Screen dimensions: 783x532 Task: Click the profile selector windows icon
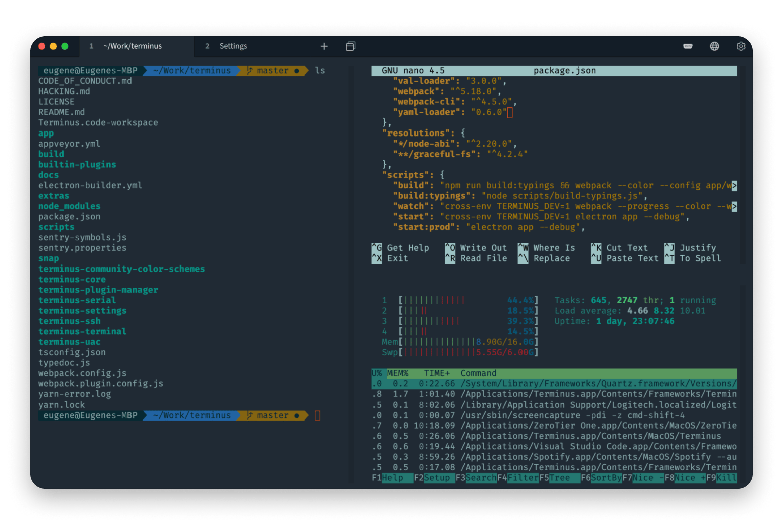[x=350, y=46]
